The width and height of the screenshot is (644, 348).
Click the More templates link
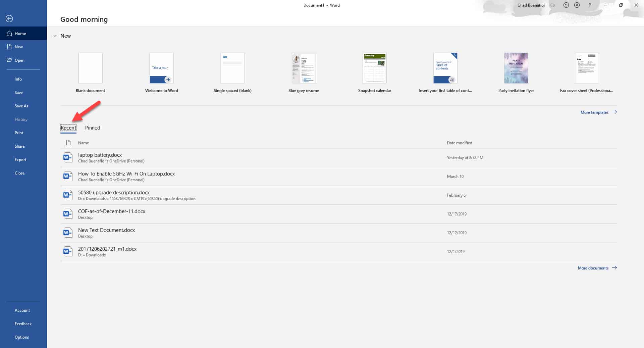(594, 112)
